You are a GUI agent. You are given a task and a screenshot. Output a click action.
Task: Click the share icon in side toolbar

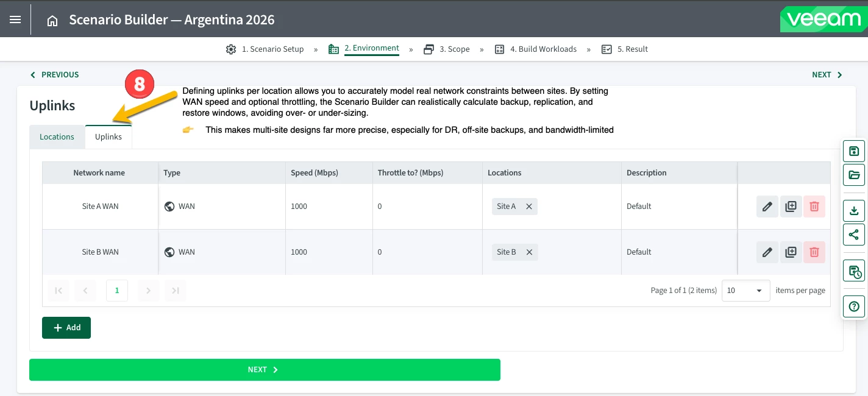pos(854,235)
